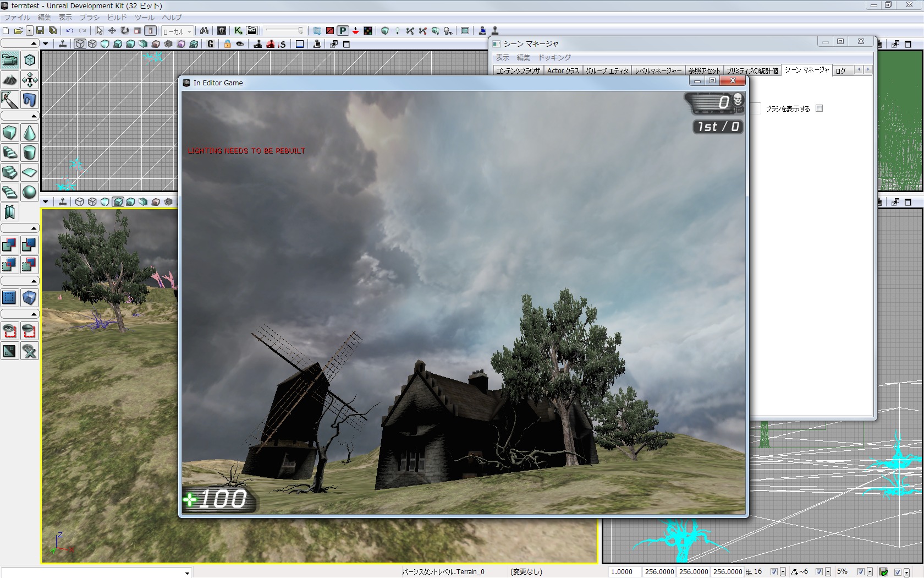This screenshot has height=578, width=924.
Task: Open the ローカル coordinate system dropdown
Action: 177,31
